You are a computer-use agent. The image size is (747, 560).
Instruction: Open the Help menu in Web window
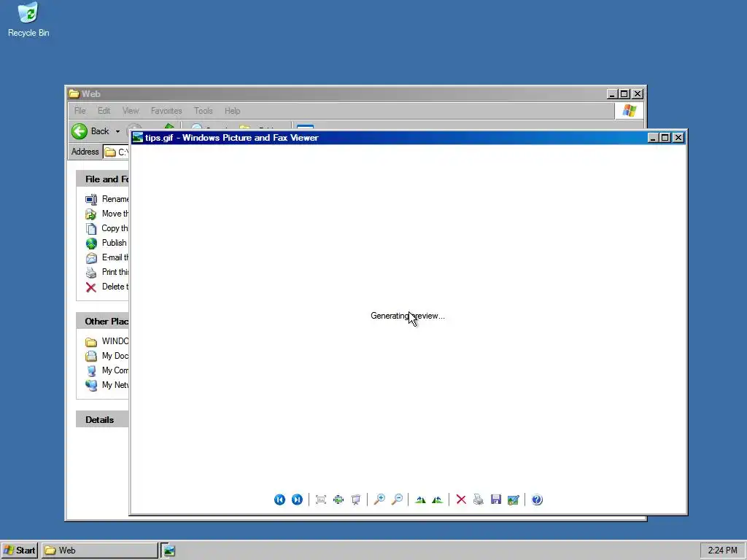pyautogui.click(x=233, y=111)
